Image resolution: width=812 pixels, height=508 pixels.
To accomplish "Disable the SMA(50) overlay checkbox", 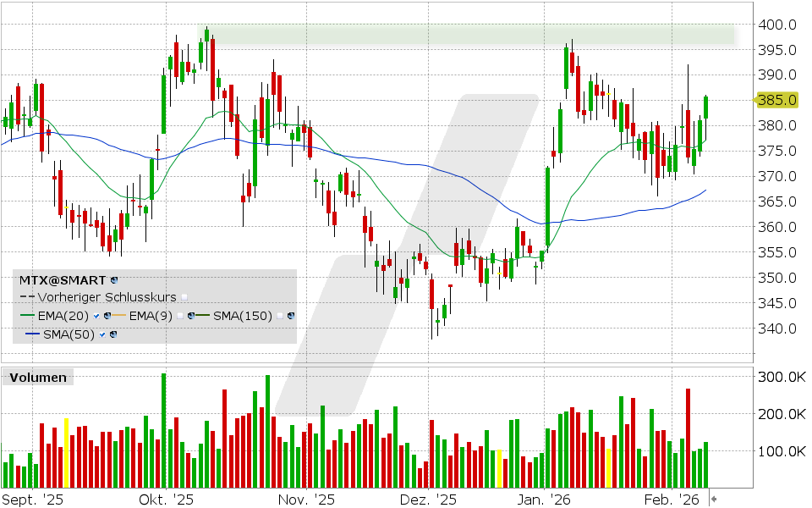I will pyautogui.click(x=102, y=334).
